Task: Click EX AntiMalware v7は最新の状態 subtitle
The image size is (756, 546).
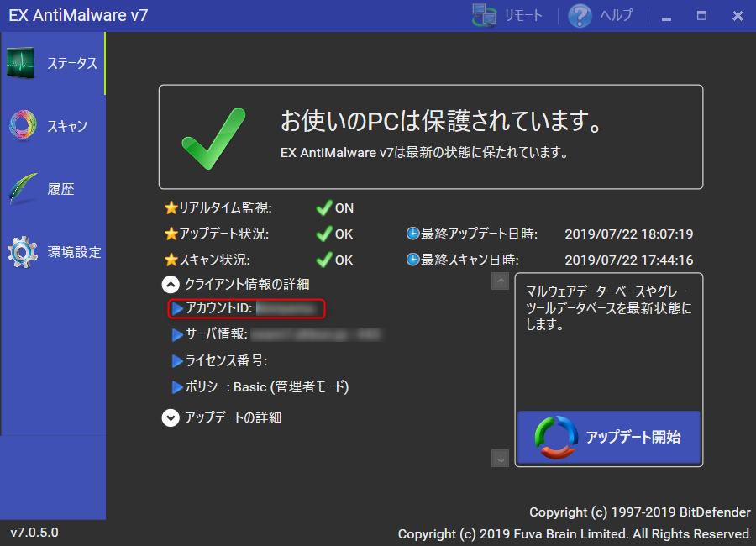Action: (424, 153)
